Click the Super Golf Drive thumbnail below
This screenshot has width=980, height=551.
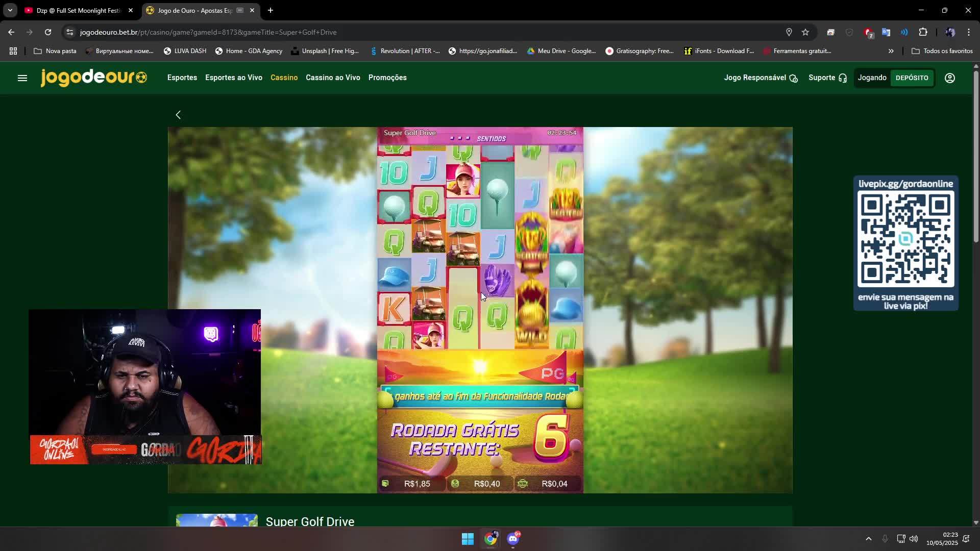pos(217,520)
